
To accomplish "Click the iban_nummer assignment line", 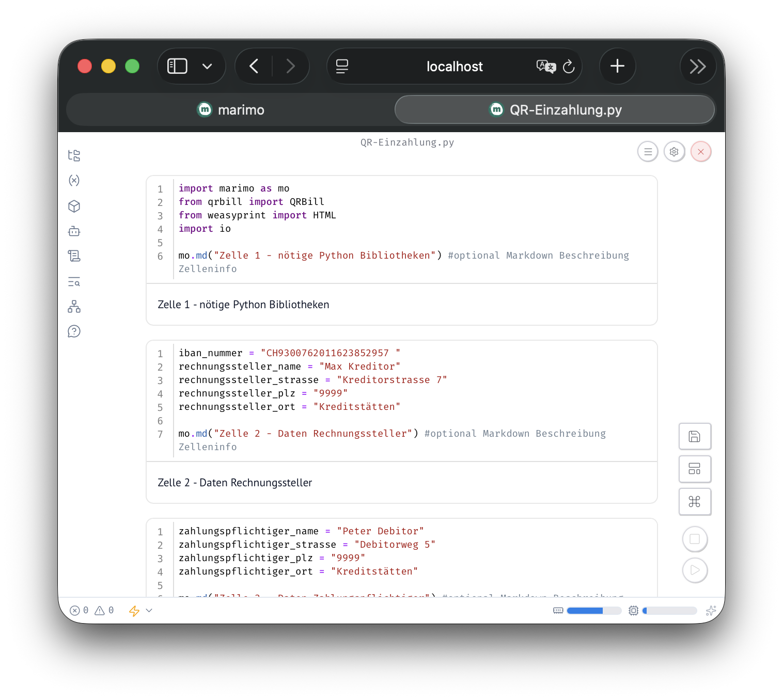I will click(x=289, y=353).
